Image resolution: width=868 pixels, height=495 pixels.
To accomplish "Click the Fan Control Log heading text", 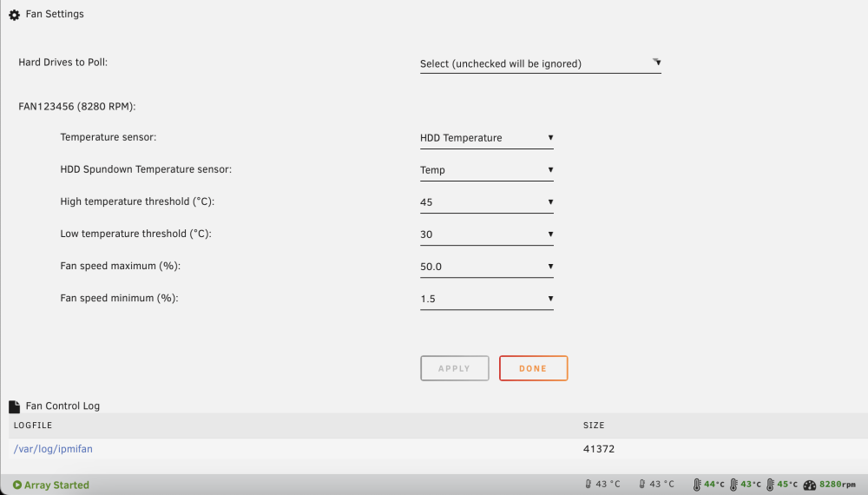I will pos(62,406).
